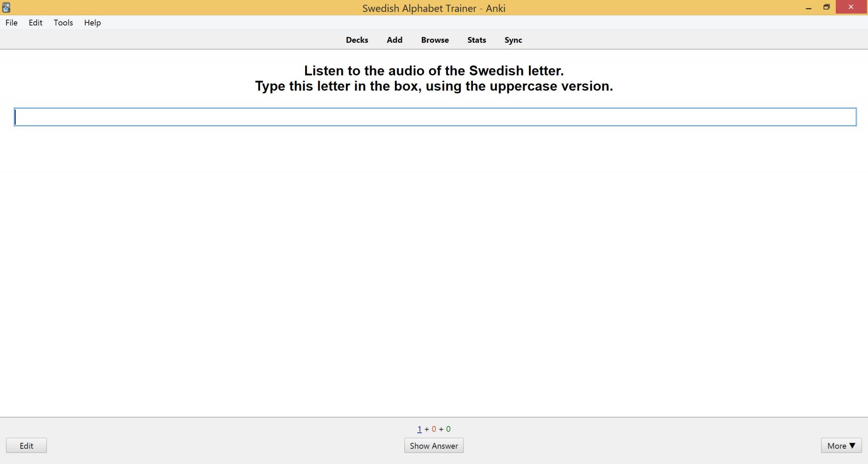This screenshot has width=868, height=464.
Task: Click the Stats statistics icon
Action: click(x=476, y=39)
